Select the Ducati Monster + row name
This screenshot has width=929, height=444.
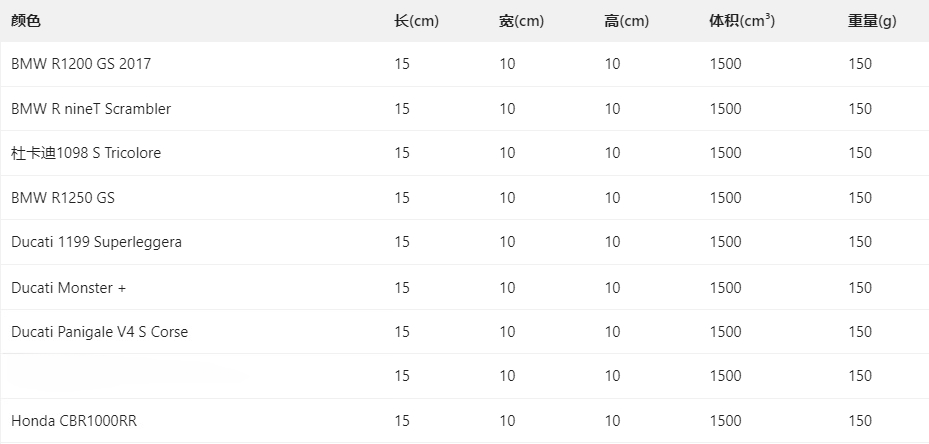[x=69, y=288]
